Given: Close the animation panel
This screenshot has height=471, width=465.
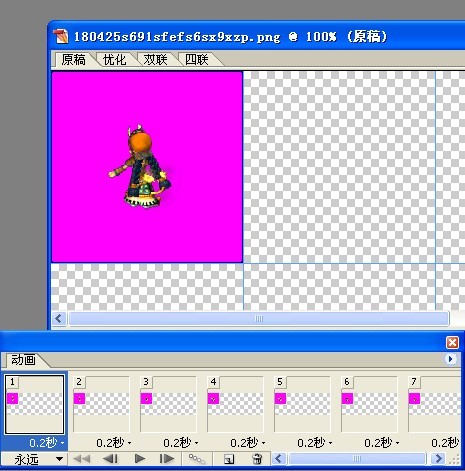Looking at the screenshot, I should tap(452, 342).
